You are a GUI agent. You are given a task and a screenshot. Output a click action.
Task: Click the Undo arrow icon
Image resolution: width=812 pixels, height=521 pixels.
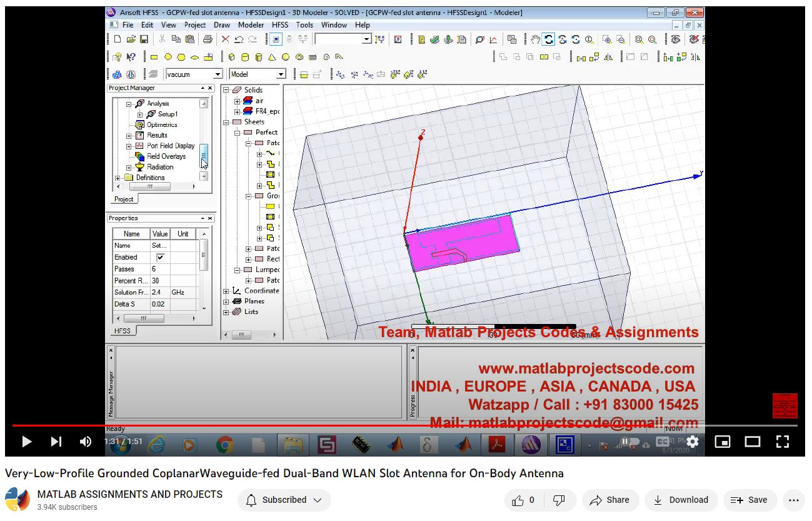click(239, 39)
